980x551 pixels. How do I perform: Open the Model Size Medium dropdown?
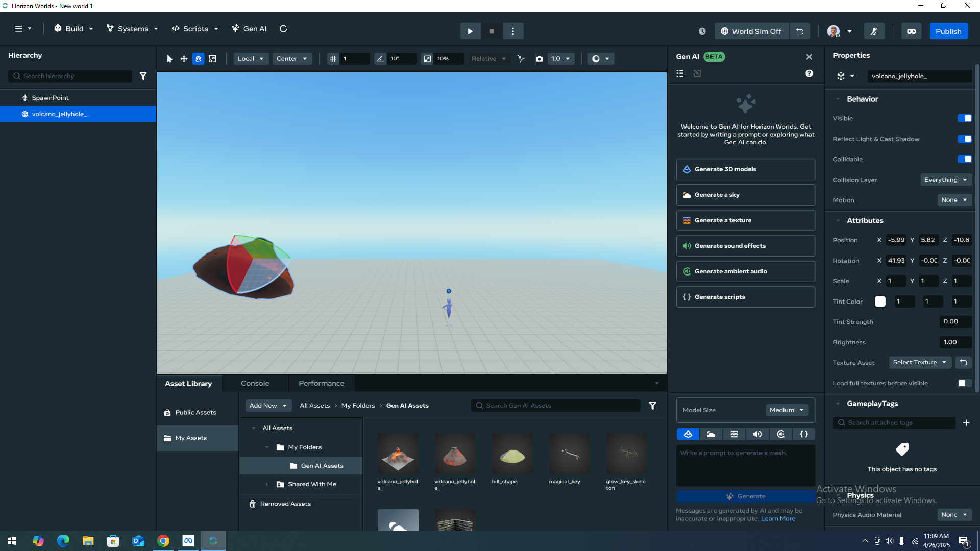coord(786,410)
